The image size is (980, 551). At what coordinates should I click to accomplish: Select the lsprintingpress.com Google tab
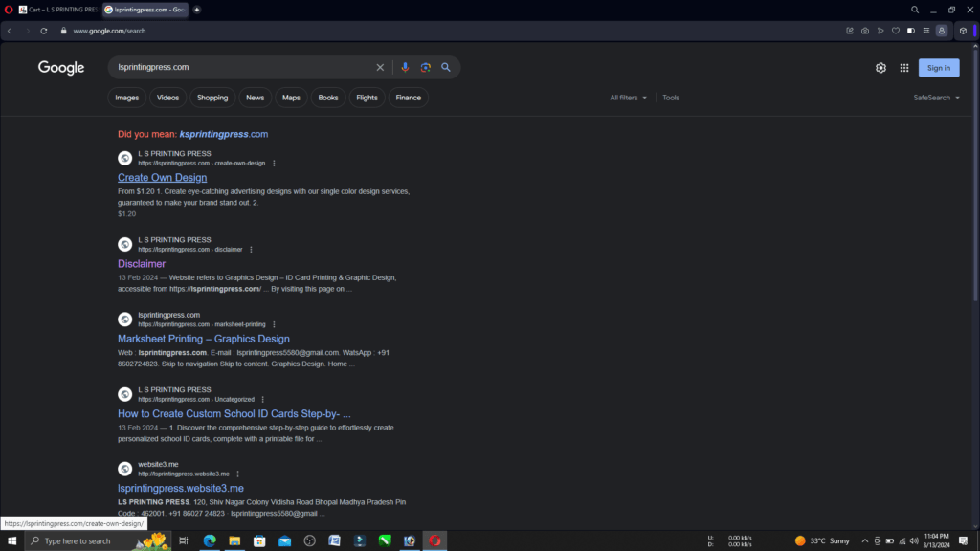coord(145,10)
